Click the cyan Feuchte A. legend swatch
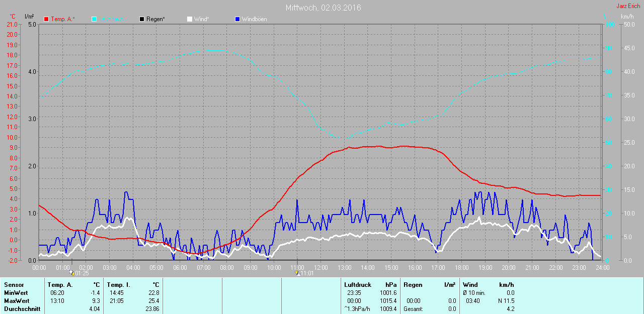The width and height of the screenshot is (644, 314). click(x=95, y=19)
